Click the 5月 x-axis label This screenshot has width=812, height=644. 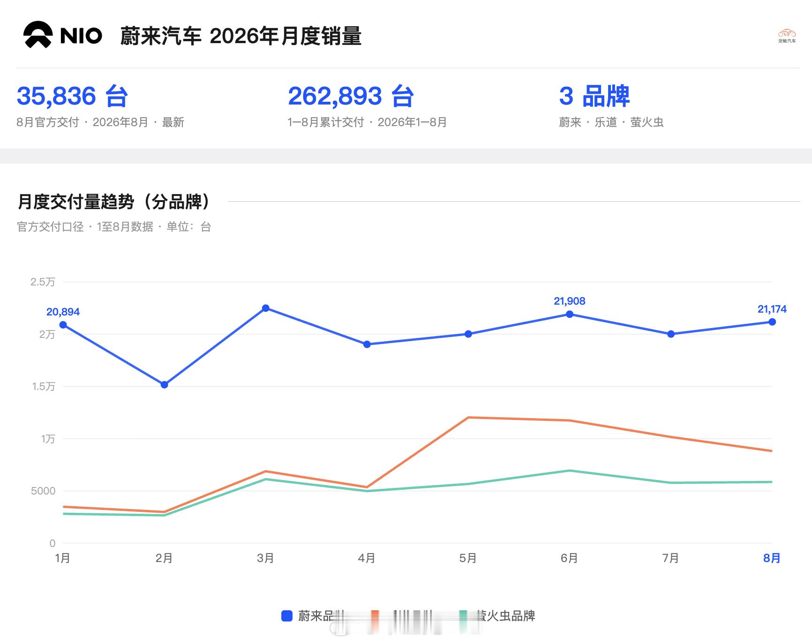click(468, 558)
